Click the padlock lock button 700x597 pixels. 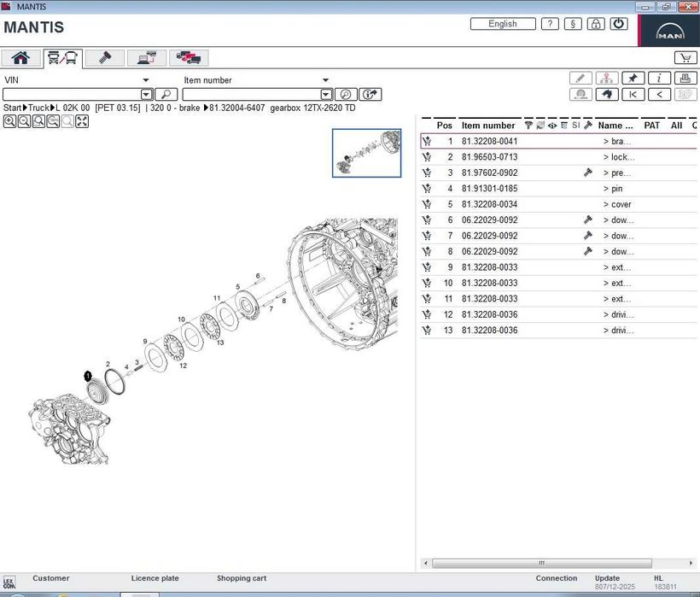click(596, 24)
